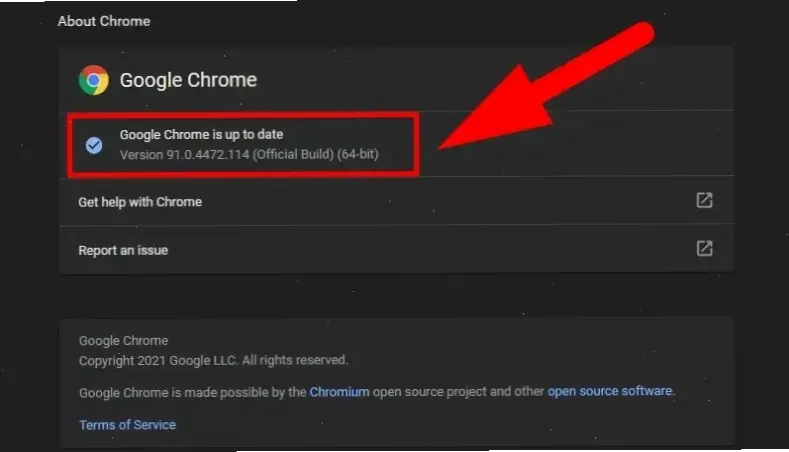Select the Report an issue row label
Image resolution: width=789 pixels, height=452 pixels.
tap(123, 250)
